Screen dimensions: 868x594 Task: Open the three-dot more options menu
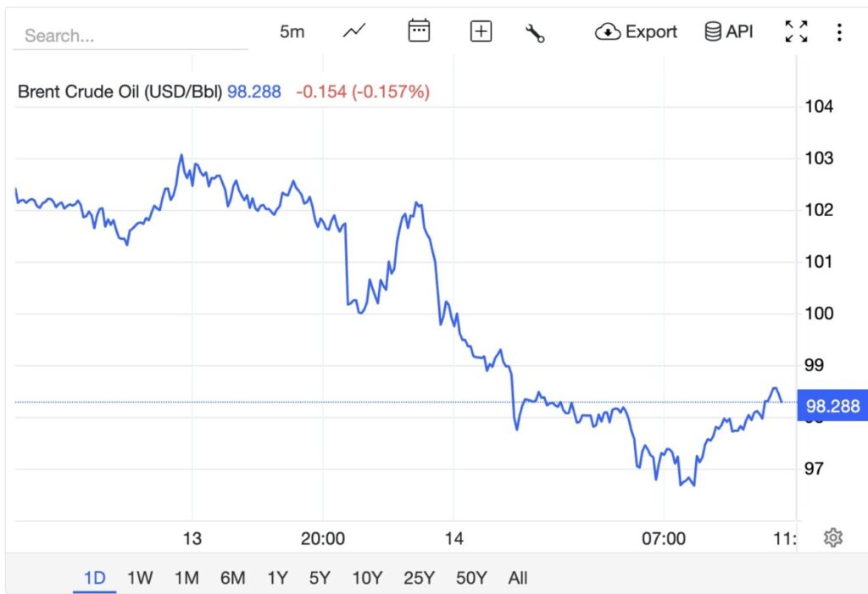tap(839, 32)
